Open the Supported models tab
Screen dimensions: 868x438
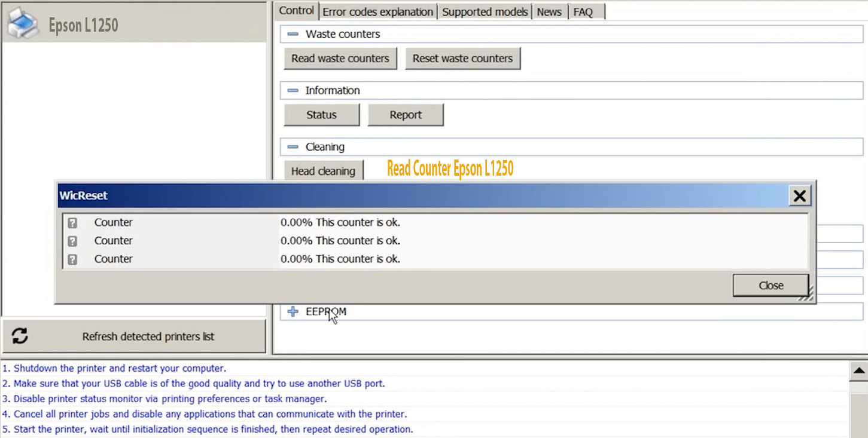[x=485, y=12]
